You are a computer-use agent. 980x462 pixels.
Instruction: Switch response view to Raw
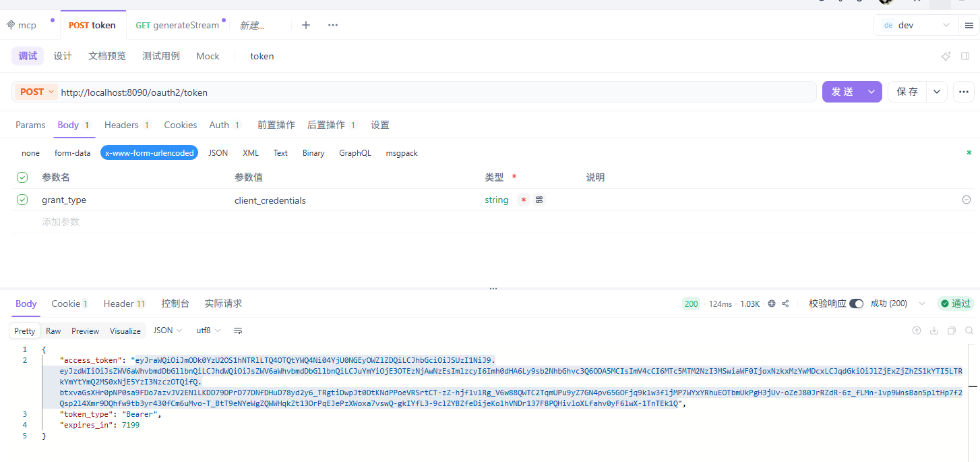pyautogui.click(x=53, y=330)
